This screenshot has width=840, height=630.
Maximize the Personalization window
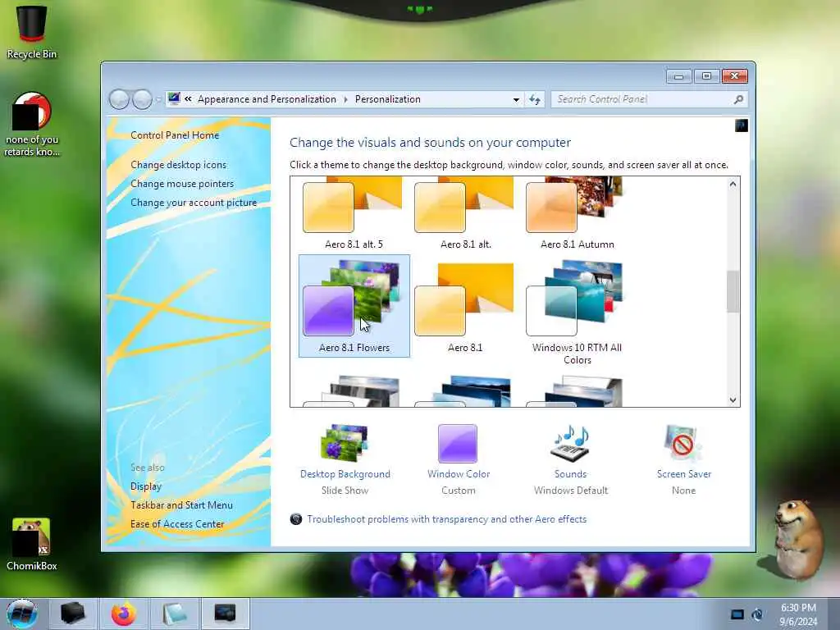click(706, 76)
